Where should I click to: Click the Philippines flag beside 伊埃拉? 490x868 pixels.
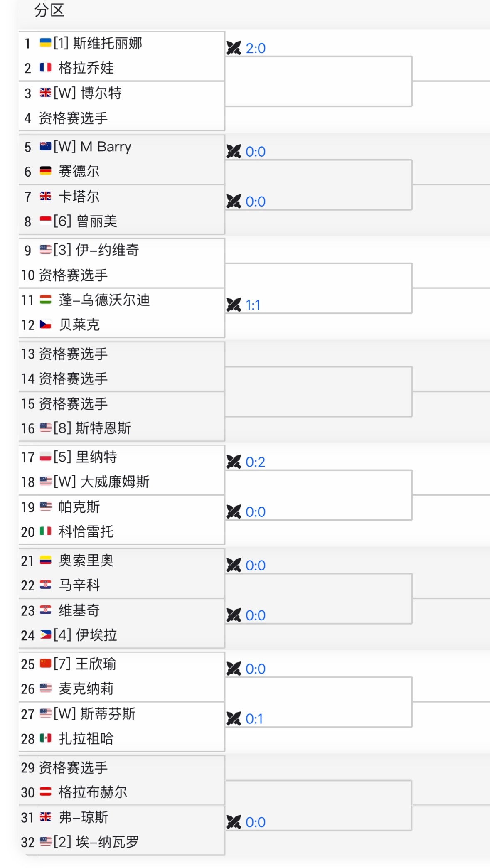pos(45,635)
